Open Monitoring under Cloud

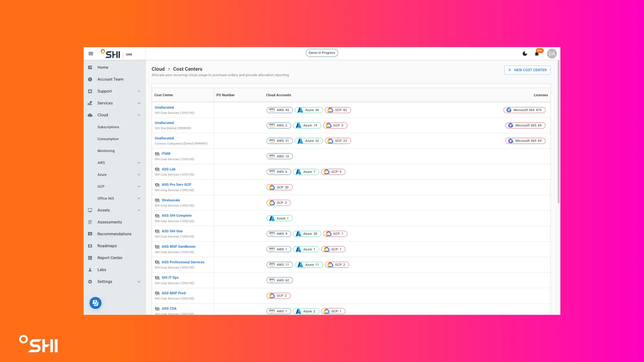(106, 151)
